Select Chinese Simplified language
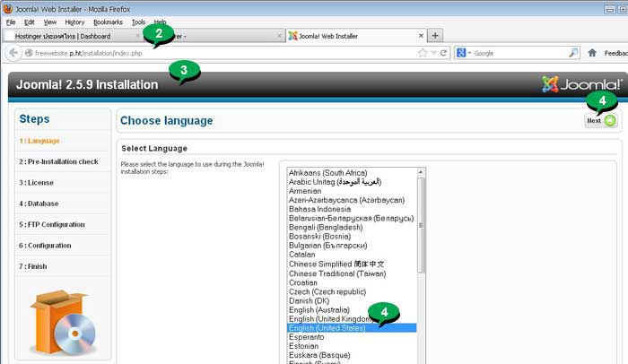Image resolution: width=628 pixels, height=364 pixels. (352, 264)
